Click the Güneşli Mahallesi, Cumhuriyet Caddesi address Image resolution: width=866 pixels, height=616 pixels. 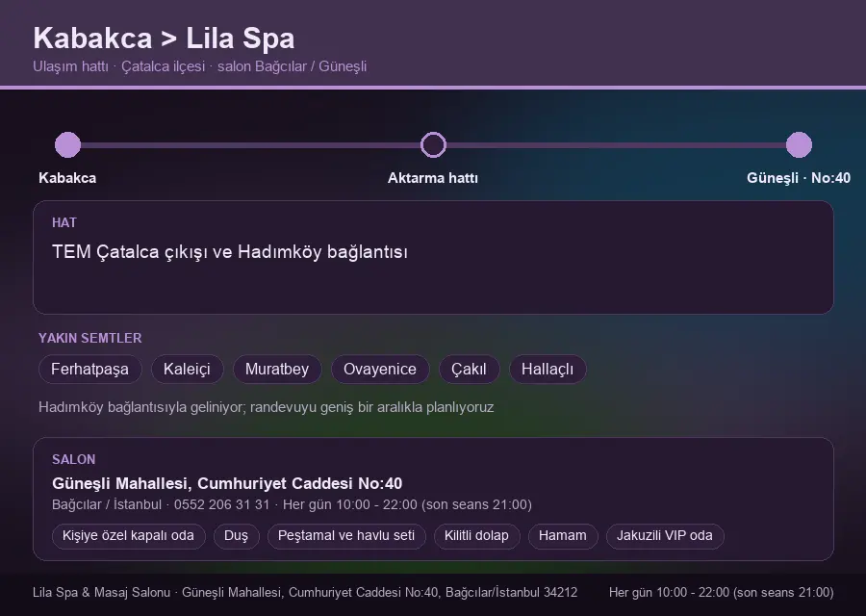point(227,483)
